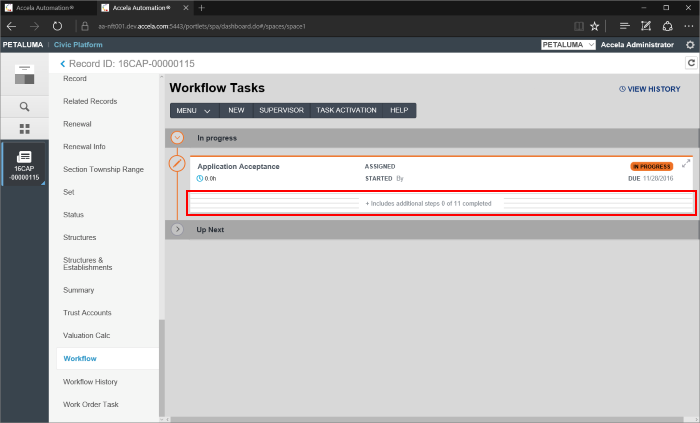Open the MENU dropdown in Workflow Tasks
The image size is (700, 423).
(193, 110)
